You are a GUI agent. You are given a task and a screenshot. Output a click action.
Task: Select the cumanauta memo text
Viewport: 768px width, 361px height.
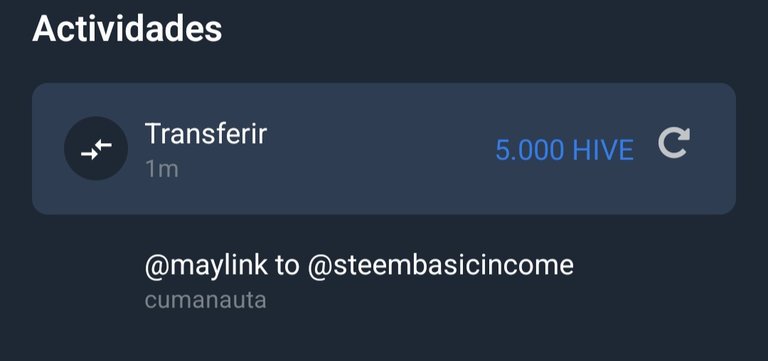pyautogui.click(x=206, y=300)
